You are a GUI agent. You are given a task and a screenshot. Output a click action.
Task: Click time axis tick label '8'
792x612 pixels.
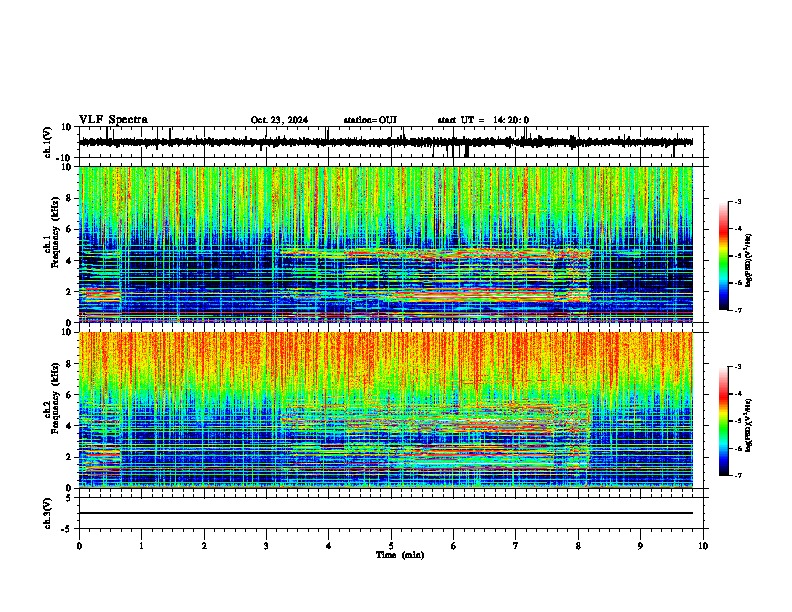point(578,546)
